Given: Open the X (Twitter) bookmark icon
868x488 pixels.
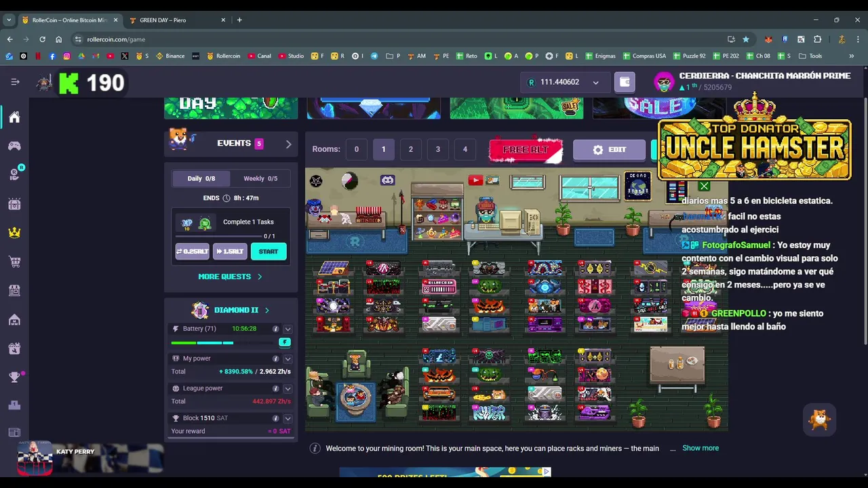Looking at the screenshot, I should click(x=125, y=56).
